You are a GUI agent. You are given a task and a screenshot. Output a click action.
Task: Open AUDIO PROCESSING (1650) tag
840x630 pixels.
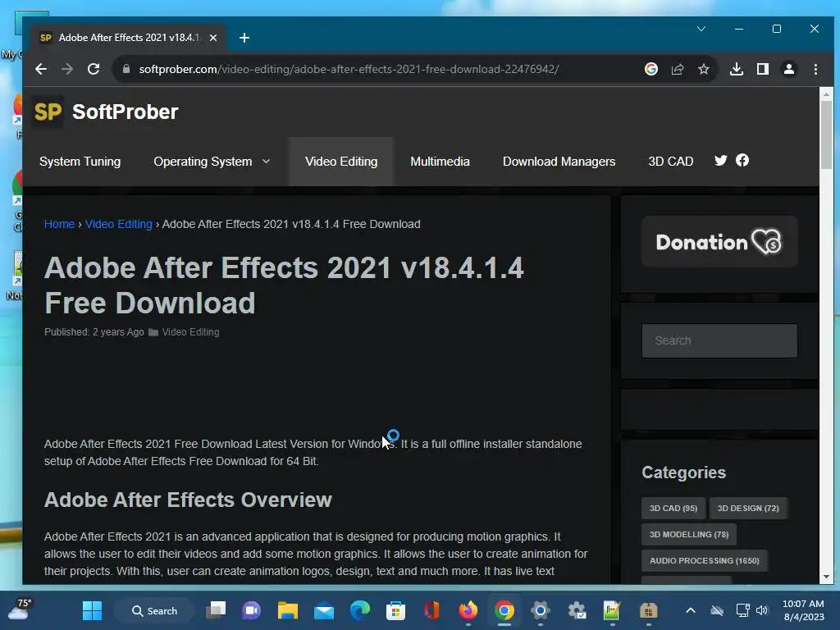point(705,560)
